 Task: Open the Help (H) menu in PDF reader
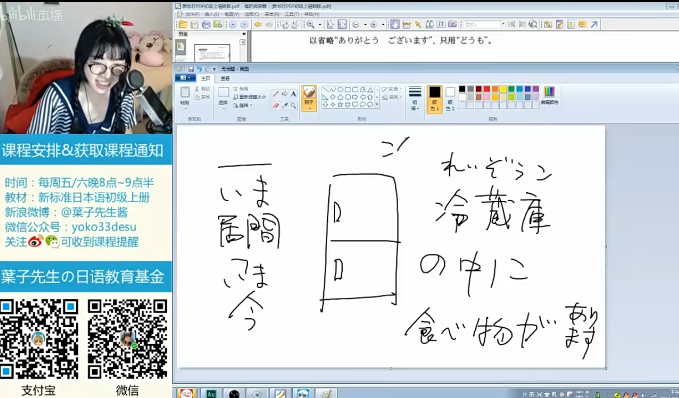(x=312, y=14)
